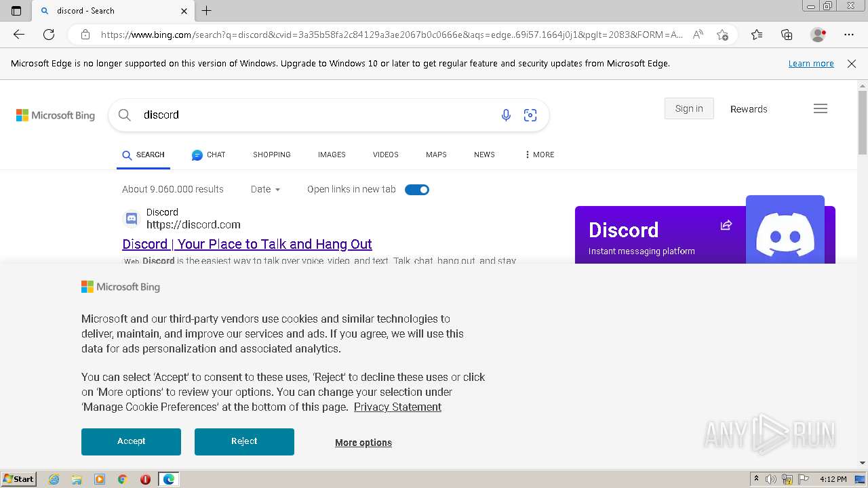Click the page vertical scrollbar thumb
The width and height of the screenshot is (868, 488).
[863, 122]
